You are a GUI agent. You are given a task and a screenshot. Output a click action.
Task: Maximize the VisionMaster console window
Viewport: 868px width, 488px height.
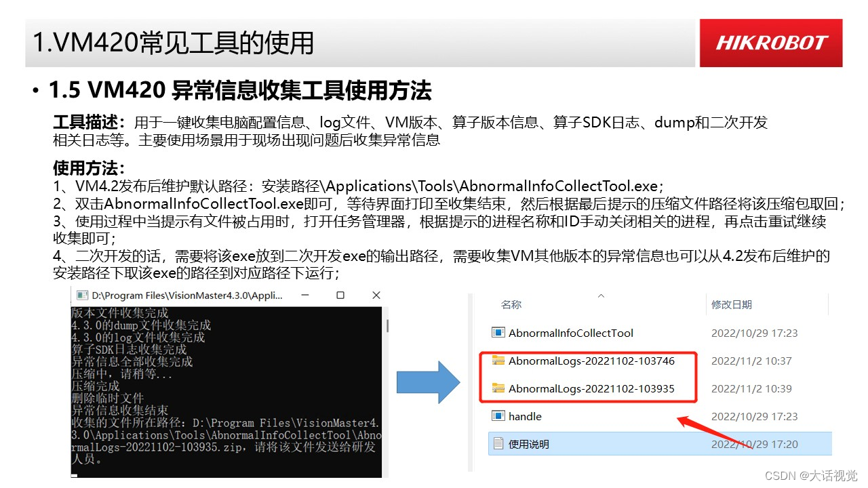(340, 296)
